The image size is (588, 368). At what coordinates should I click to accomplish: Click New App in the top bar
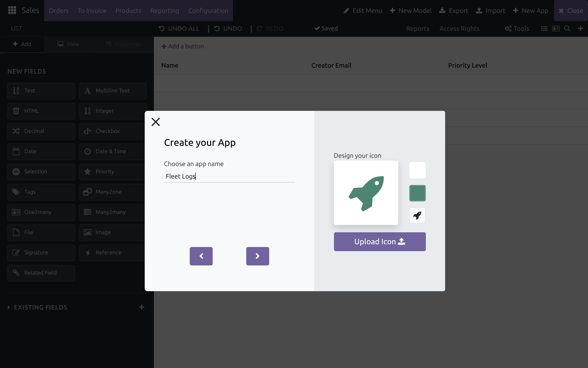(x=530, y=11)
